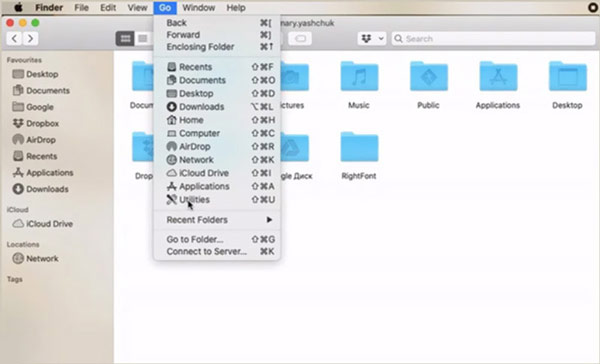The height and width of the screenshot is (364, 600).
Task: Open the View menu
Action: (137, 8)
